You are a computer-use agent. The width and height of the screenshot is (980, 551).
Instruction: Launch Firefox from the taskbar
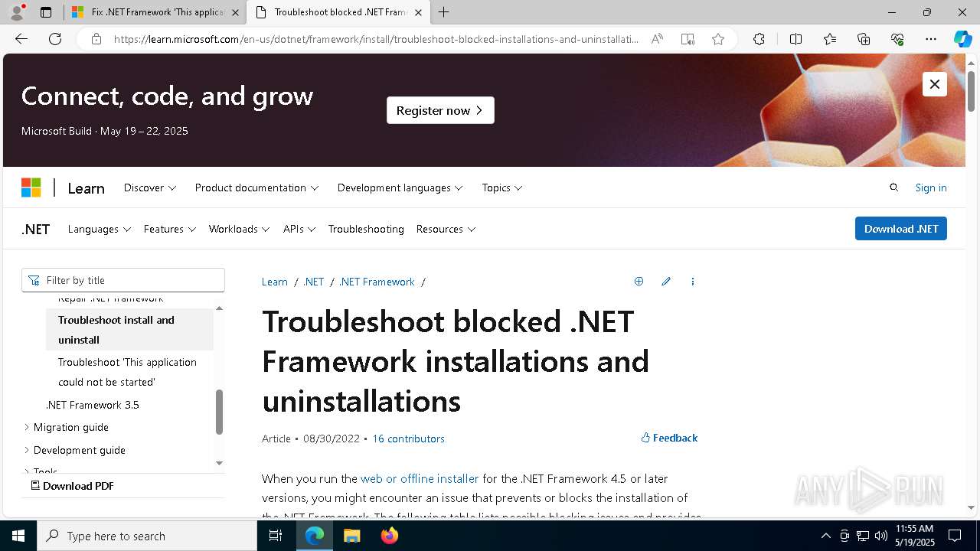pos(389,536)
